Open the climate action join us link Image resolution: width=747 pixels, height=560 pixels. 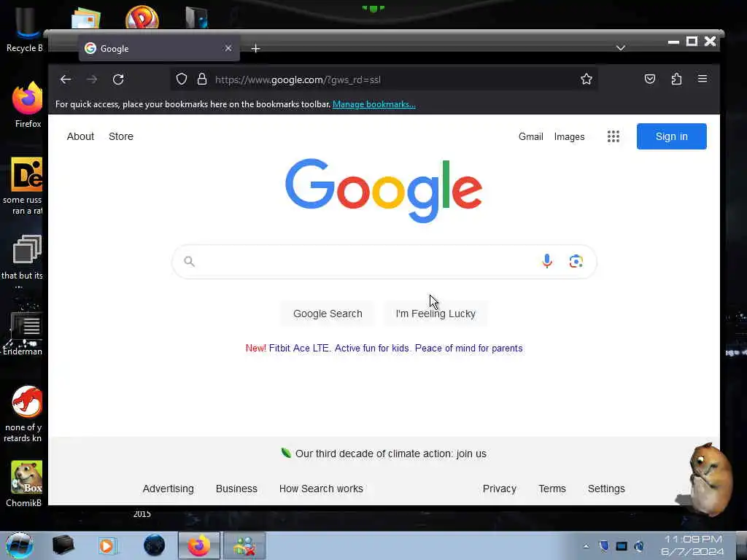tap(391, 454)
